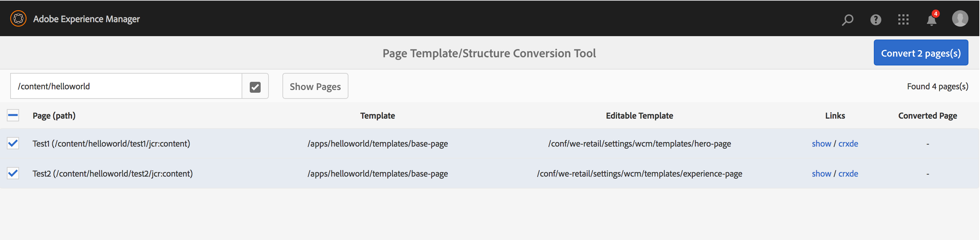980x240 pixels.
Task: Click the Editable Template column header
Action: click(639, 116)
